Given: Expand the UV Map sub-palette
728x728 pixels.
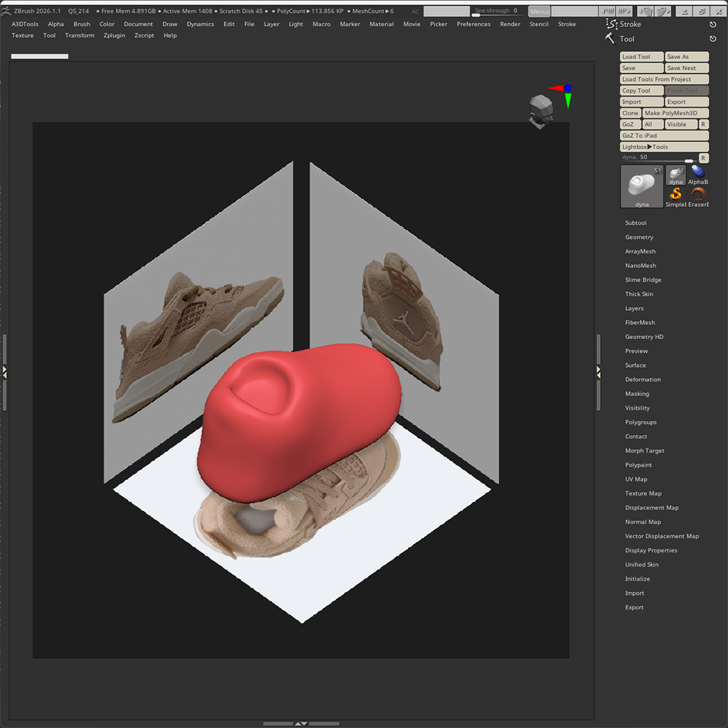Looking at the screenshot, I should (x=636, y=479).
